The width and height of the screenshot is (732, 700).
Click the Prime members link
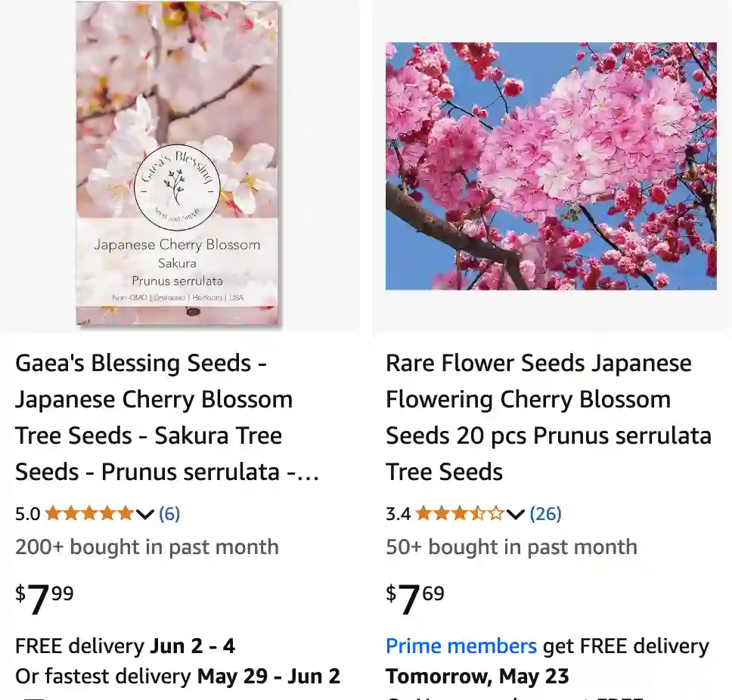click(461, 646)
